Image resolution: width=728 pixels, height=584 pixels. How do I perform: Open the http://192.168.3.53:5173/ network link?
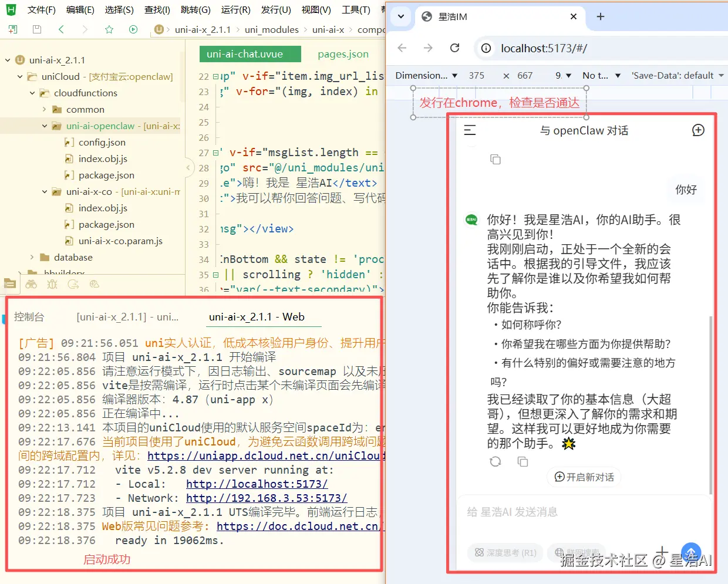pos(267,498)
